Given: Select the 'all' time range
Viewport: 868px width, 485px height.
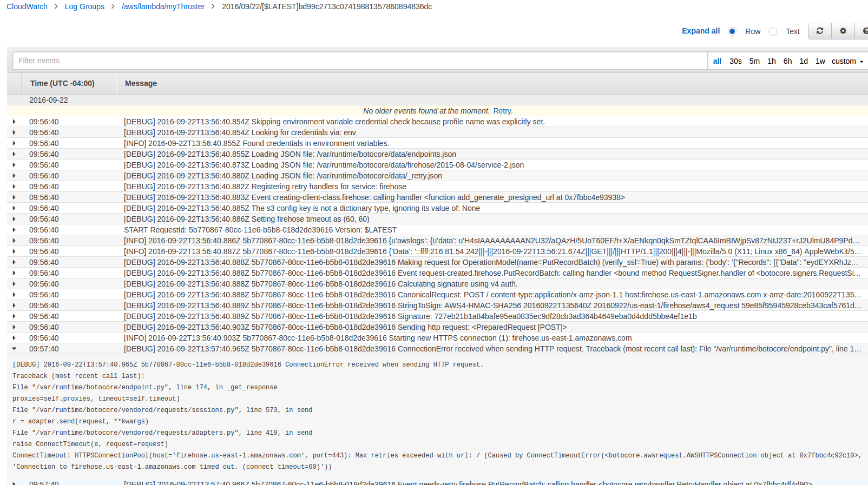Looking at the screenshot, I should 717,61.
